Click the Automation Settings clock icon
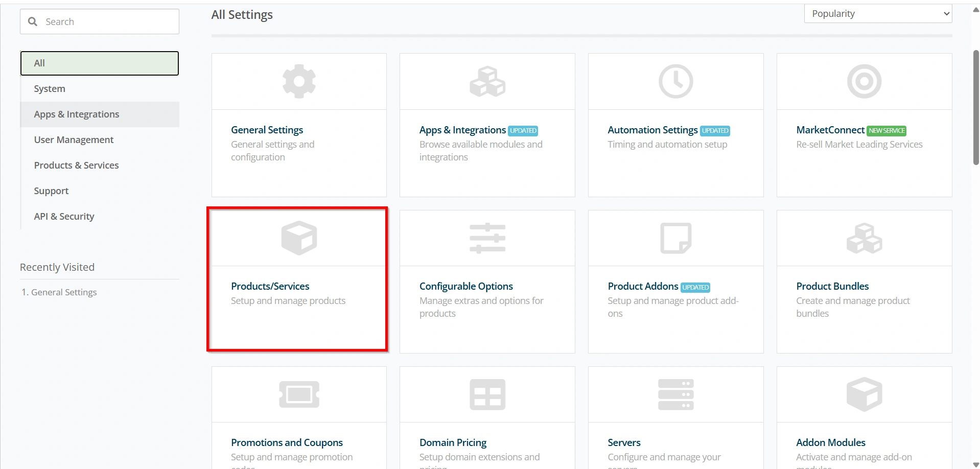Screen dimensions: 980x469 (675, 81)
